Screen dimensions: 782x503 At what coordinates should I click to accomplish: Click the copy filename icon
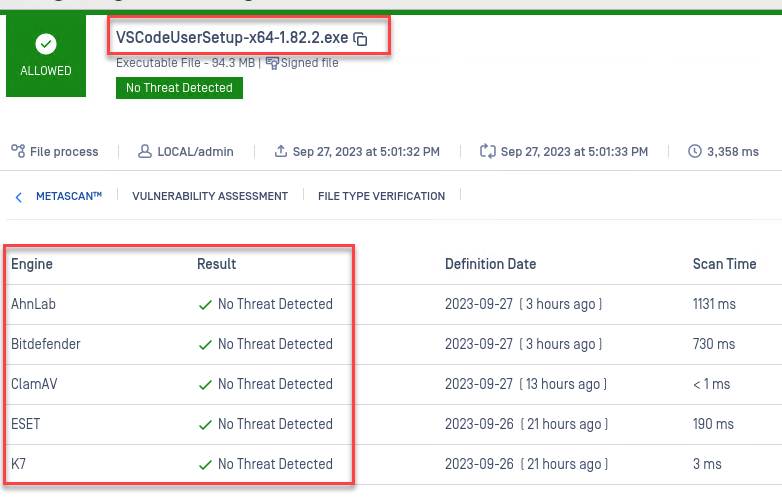point(361,39)
